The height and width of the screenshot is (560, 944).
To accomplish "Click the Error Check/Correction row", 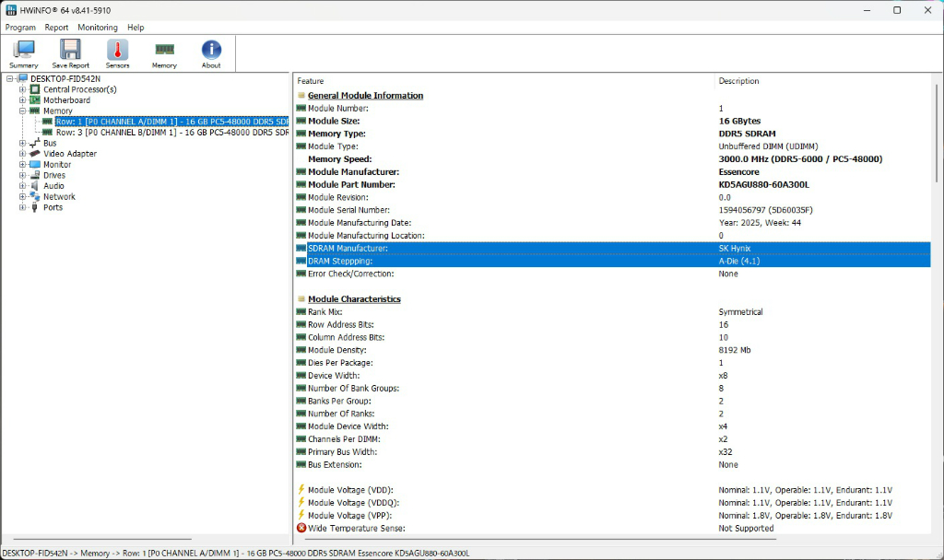I will [x=613, y=274].
